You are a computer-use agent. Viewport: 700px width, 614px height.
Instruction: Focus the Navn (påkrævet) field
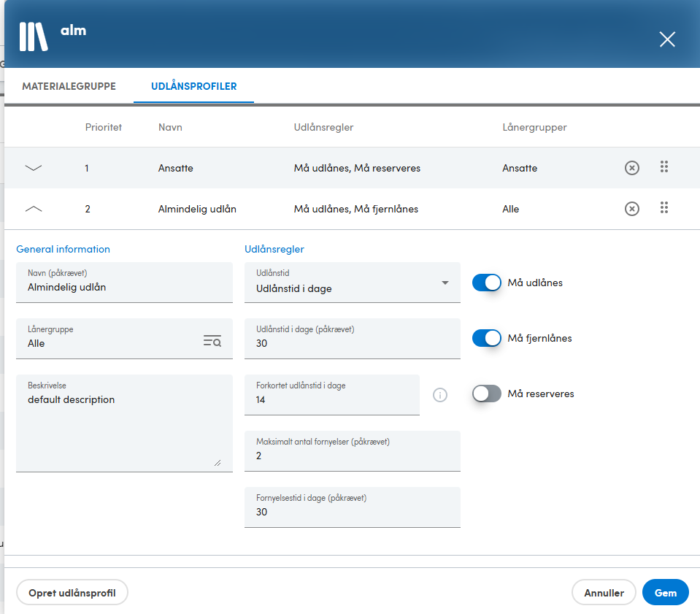[124, 283]
